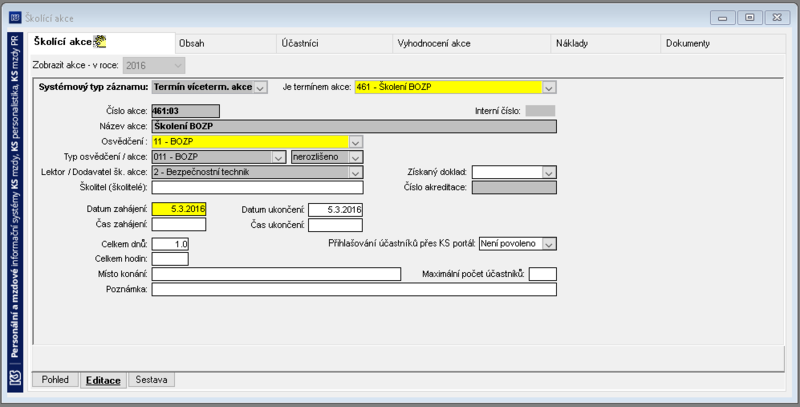Open the nerozlišeno dropdown
This screenshot has width=800, height=407.
(356, 157)
